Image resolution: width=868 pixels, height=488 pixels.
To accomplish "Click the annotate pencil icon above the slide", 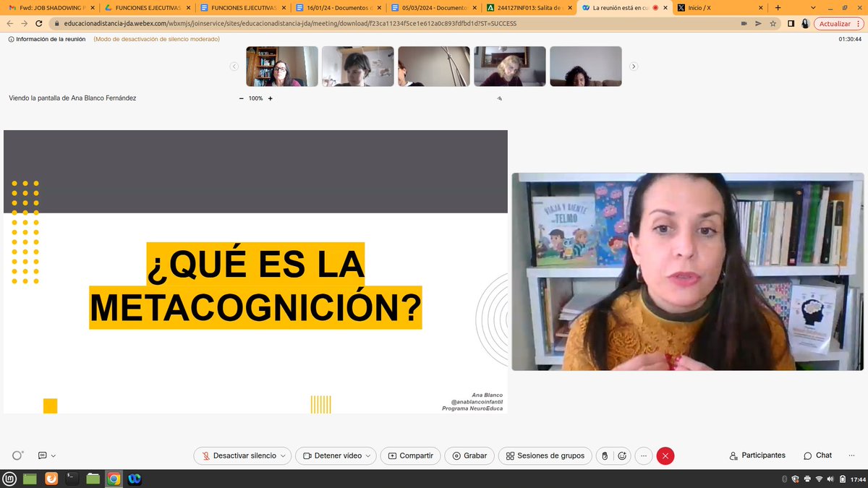I will coord(499,98).
